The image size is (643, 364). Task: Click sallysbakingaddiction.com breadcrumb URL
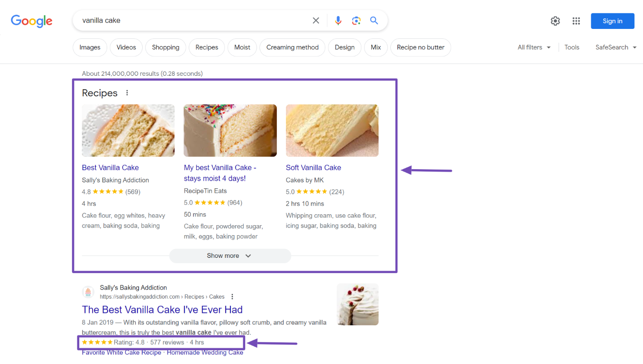(162, 297)
